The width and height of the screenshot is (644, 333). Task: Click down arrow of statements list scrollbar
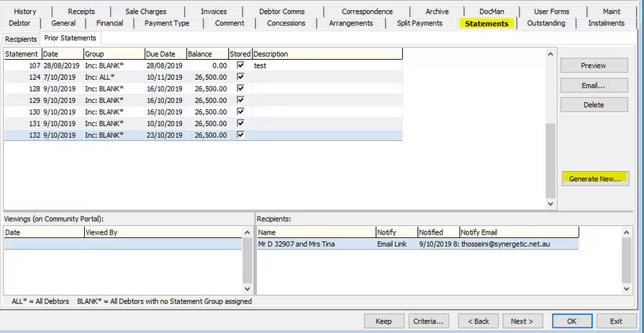coord(550,204)
